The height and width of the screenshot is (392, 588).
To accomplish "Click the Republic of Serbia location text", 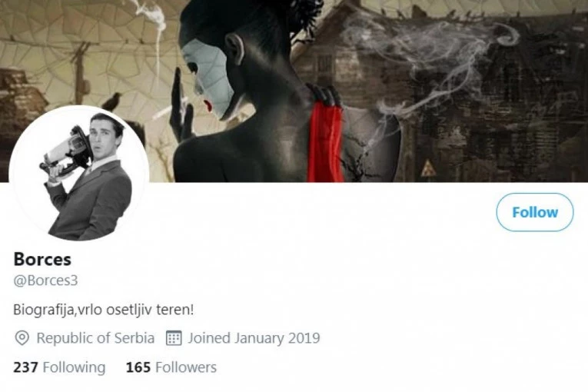I will click(95, 338).
